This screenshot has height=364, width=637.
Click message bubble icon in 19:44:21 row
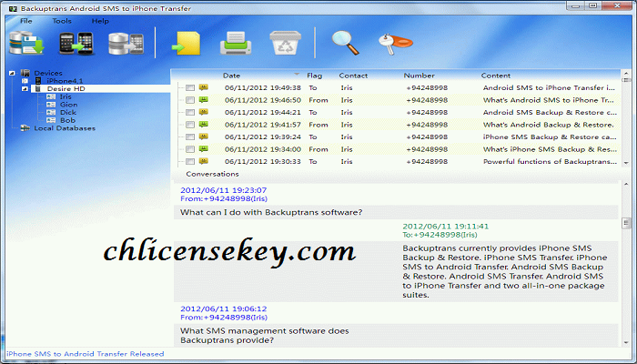coord(204,112)
